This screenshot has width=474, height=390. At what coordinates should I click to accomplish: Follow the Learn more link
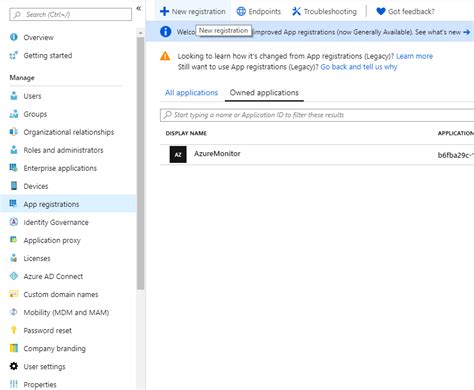414,56
